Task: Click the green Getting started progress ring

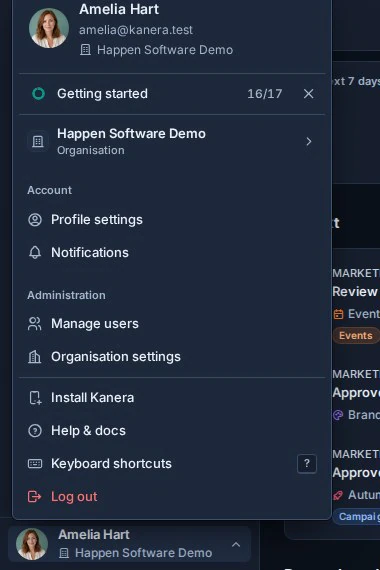Action: pyautogui.click(x=39, y=93)
